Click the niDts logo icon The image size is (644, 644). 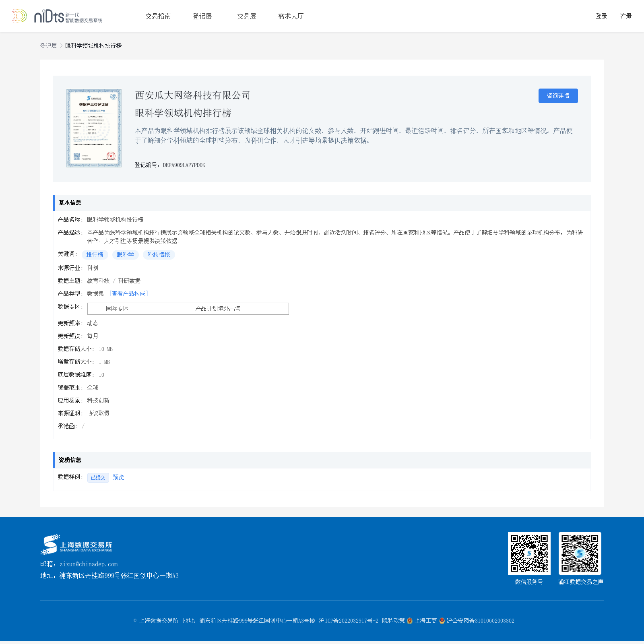point(57,16)
